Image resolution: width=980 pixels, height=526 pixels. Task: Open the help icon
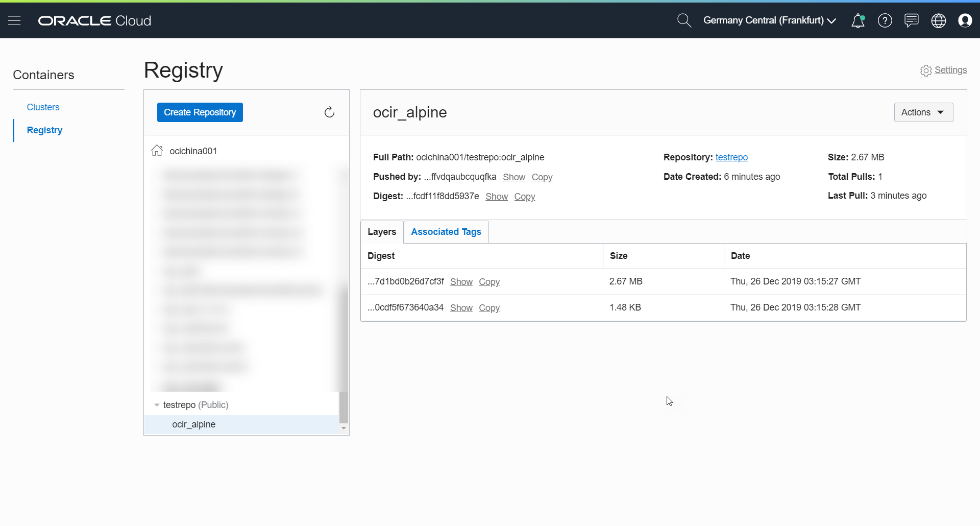(885, 20)
